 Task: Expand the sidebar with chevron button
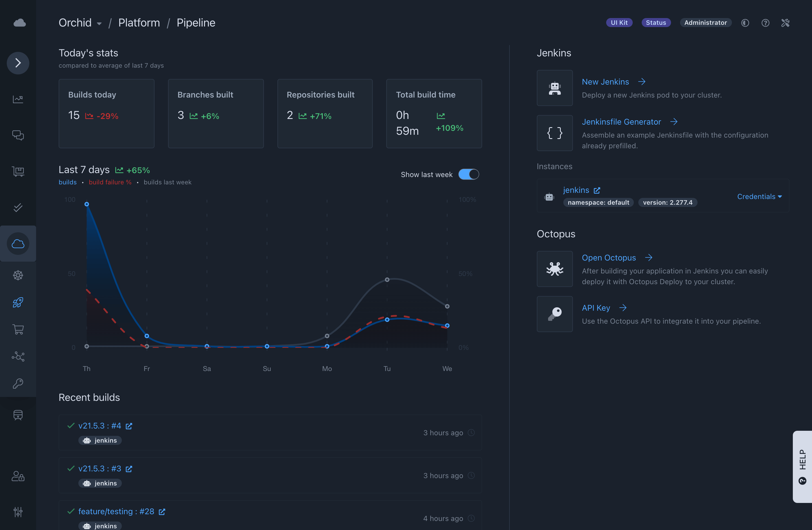18,63
